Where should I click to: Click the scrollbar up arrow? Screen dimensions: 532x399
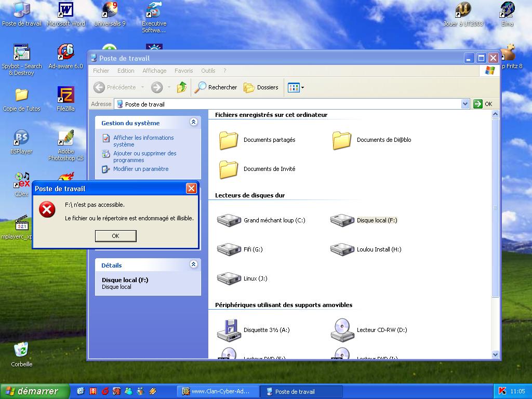pyautogui.click(x=495, y=114)
